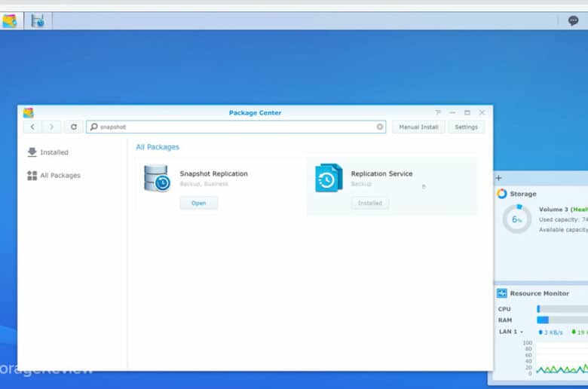Viewport: 588px width, 389px height.
Task: Maximize the Package Center window
Action: [x=467, y=112]
